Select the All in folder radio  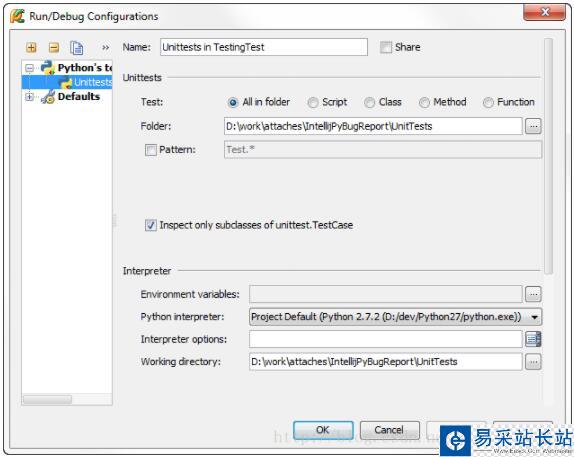pos(233,102)
